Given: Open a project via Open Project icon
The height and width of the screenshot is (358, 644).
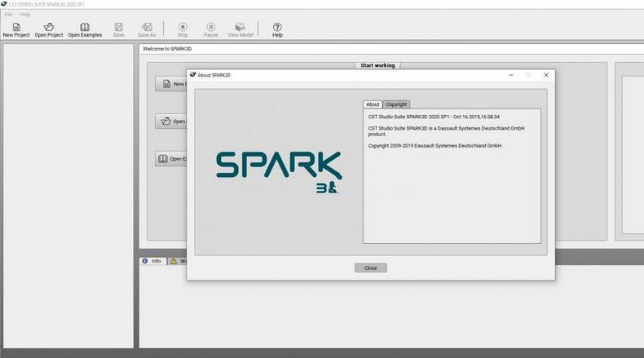Looking at the screenshot, I should pyautogui.click(x=49, y=30).
